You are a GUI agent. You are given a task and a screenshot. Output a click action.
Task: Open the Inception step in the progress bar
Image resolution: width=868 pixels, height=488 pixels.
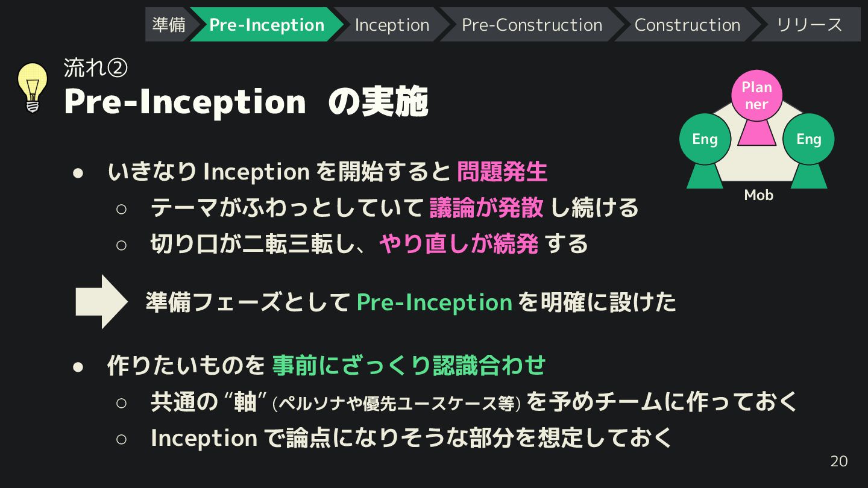(x=392, y=25)
